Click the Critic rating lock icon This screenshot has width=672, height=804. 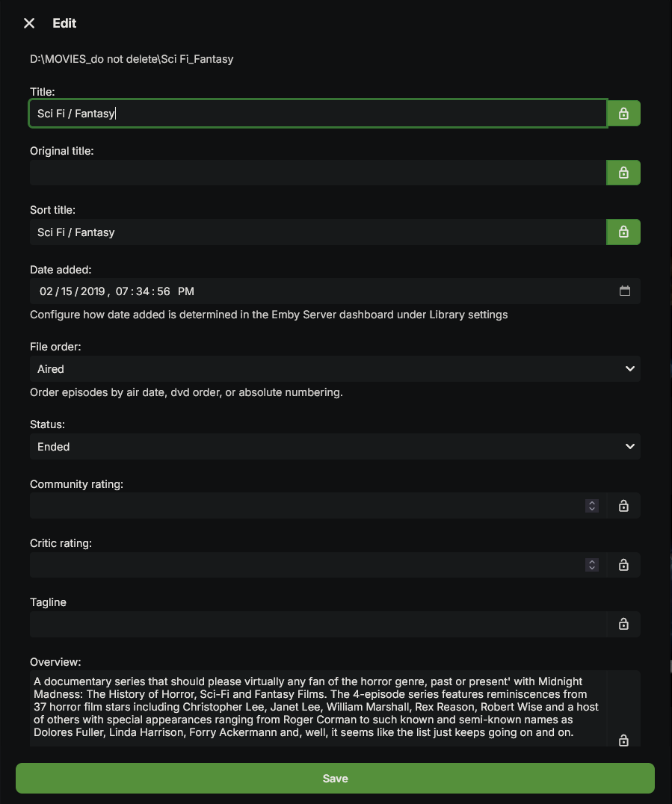tap(623, 565)
